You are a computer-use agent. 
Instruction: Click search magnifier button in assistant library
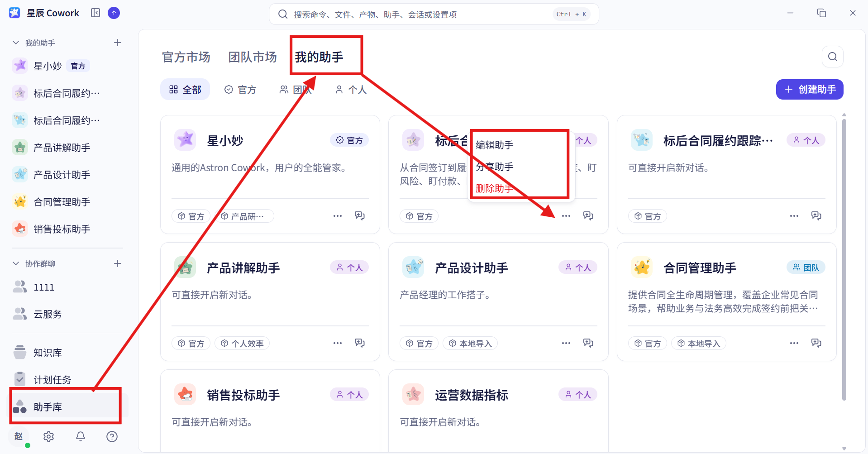[832, 57]
